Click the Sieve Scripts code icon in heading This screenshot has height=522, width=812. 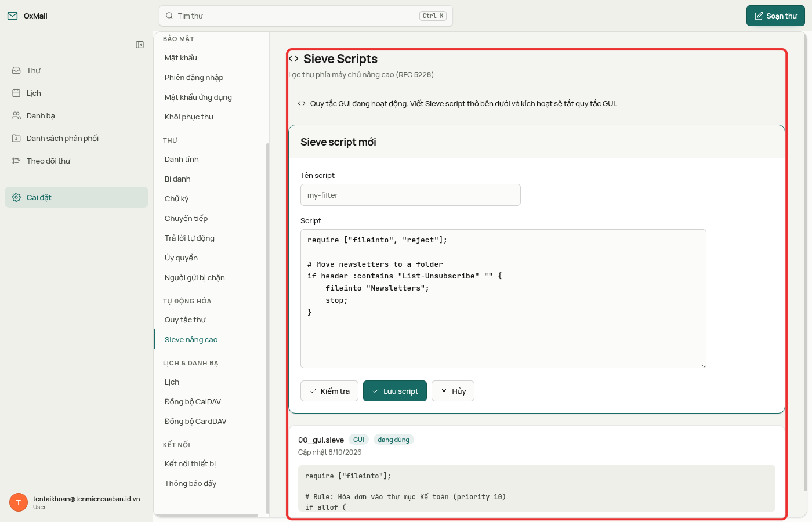click(x=293, y=59)
